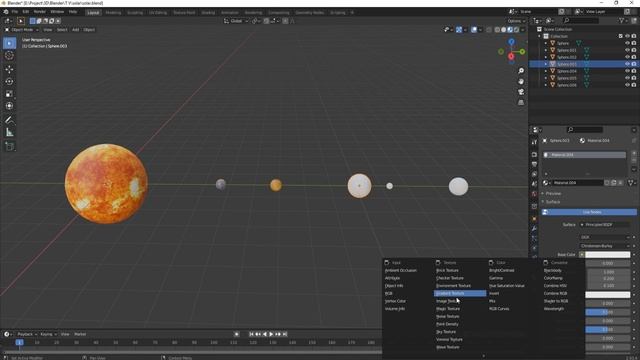This screenshot has height=360, width=640.
Task: Click the Blender logo menu icon
Action: (x=6, y=12)
